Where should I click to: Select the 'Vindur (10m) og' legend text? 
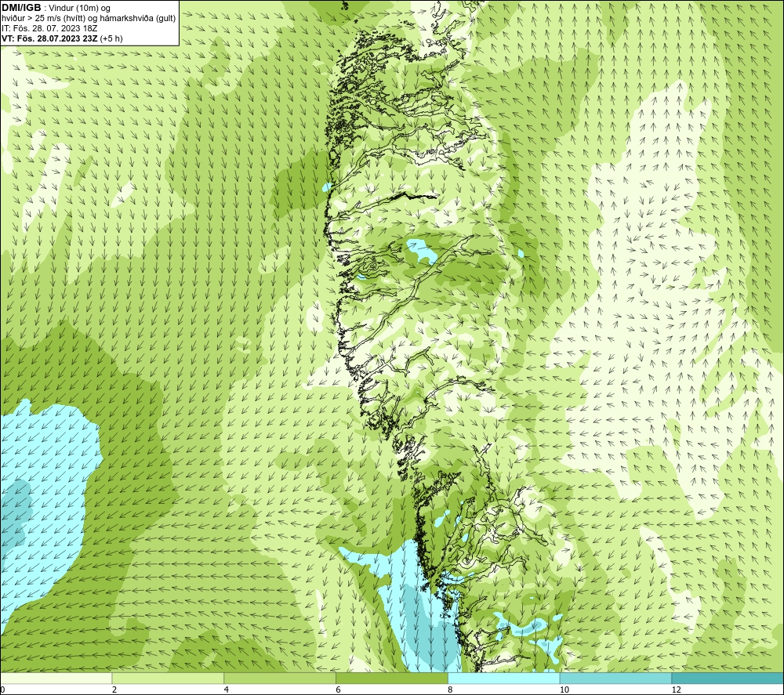[81, 9]
